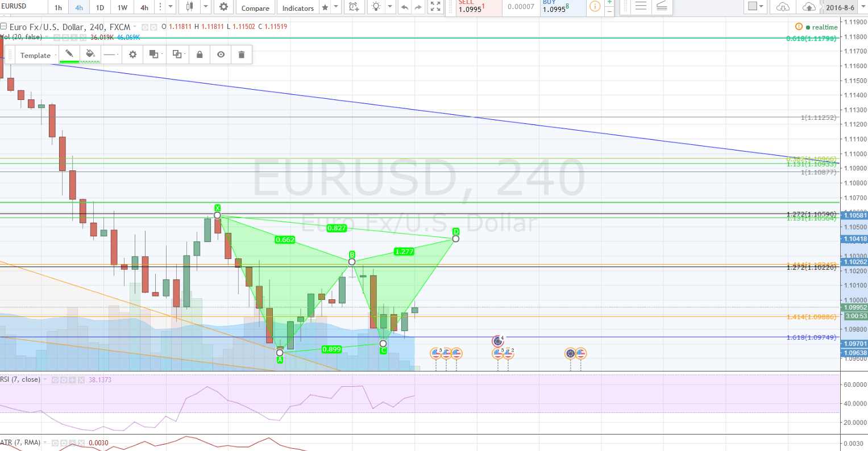Viewport: 868px width, 451px height.
Task: Open the favorites star for indicators
Action: click(x=325, y=7)
